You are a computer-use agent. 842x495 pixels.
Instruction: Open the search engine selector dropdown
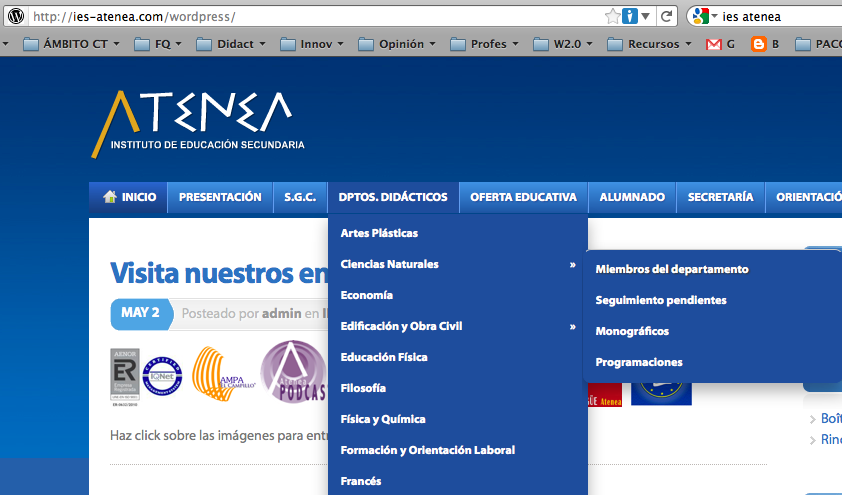[x=703, y=16]
